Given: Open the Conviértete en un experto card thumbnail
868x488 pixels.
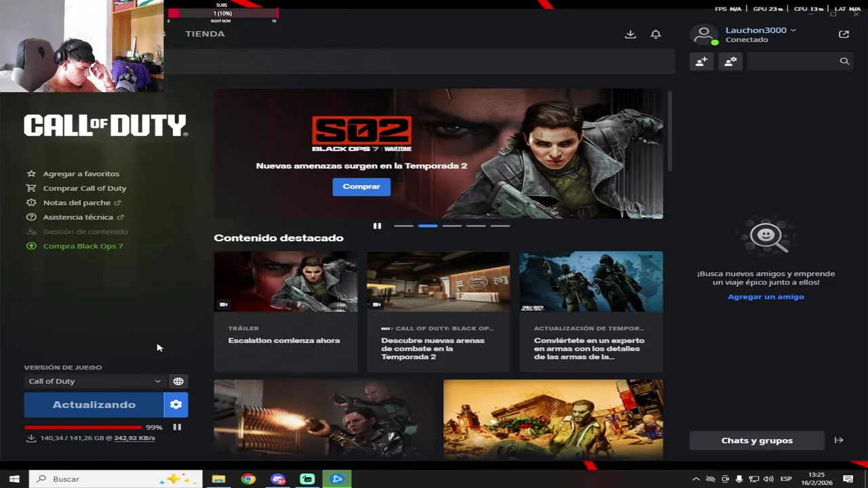Looking at the screenshot, I should (591, 282).
